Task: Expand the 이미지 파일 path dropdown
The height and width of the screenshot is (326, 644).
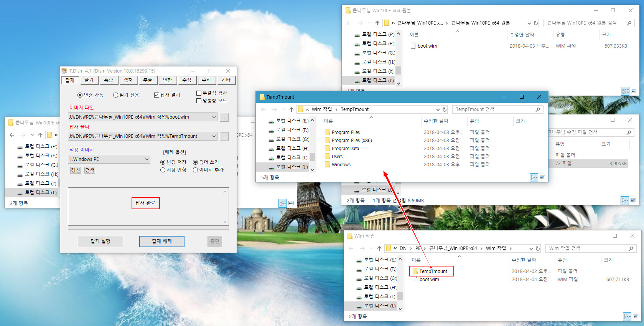Action: tap(214, 117)
